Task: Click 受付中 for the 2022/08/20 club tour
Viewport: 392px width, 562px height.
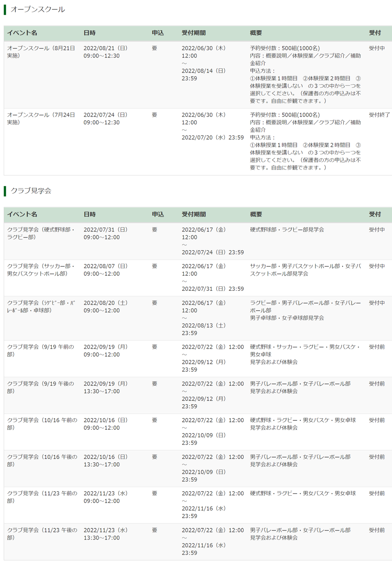Action: click(377, 303)
